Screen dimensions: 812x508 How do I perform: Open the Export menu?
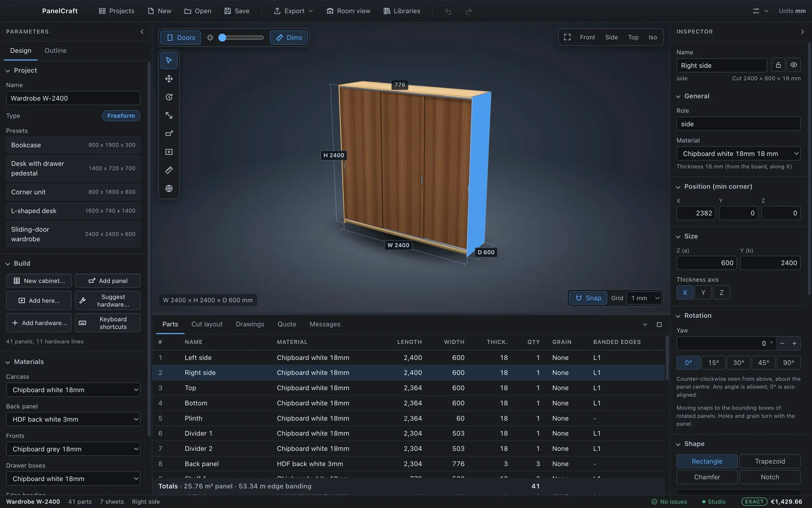point(293,11)
